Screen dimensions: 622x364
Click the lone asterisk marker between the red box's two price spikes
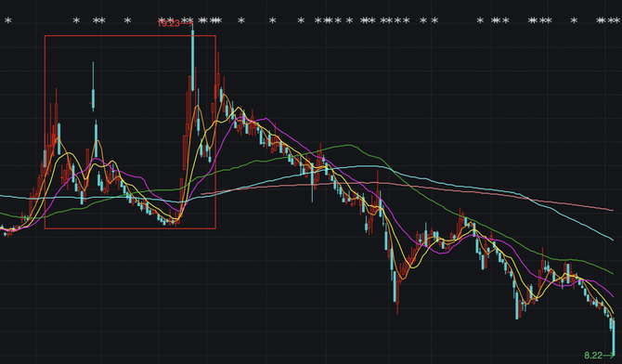(x=127, y=20)
